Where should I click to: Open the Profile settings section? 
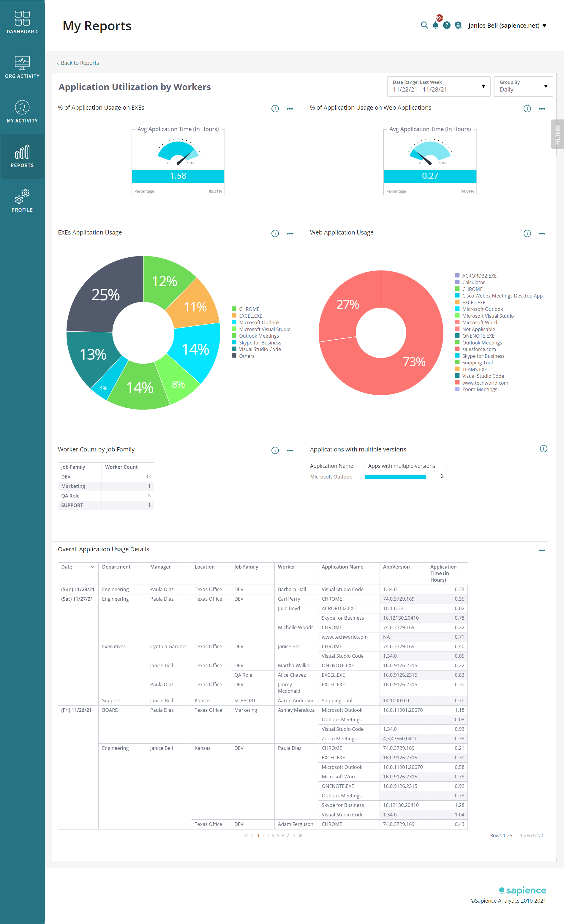pos(22,201)
